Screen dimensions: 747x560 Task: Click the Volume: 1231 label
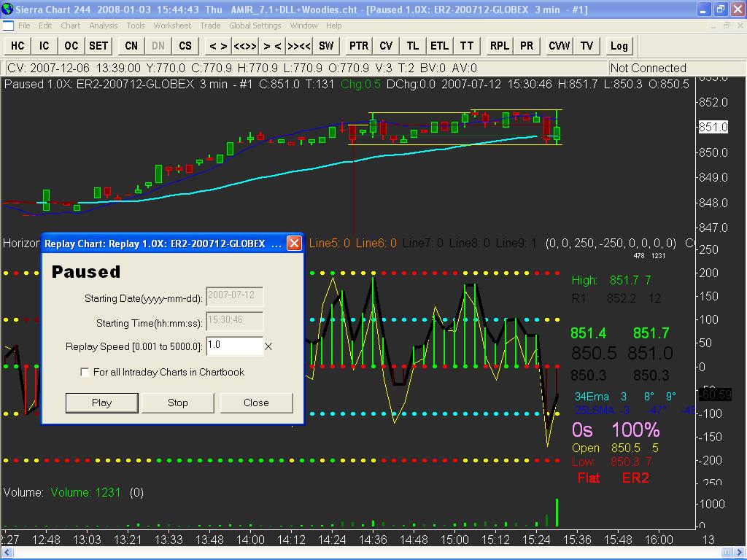click(x=86, y=492)
